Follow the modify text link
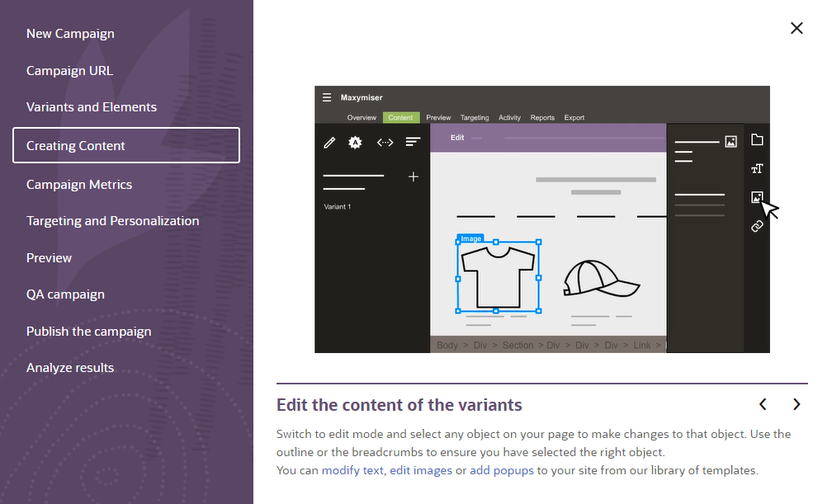Viewport: 827px width, 504px height. click(352, 470)
